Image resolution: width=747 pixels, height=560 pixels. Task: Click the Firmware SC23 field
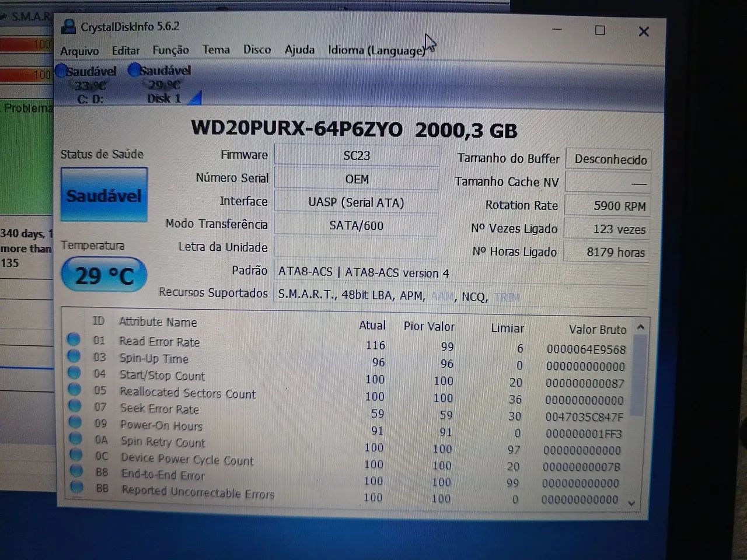coord(356,155)
